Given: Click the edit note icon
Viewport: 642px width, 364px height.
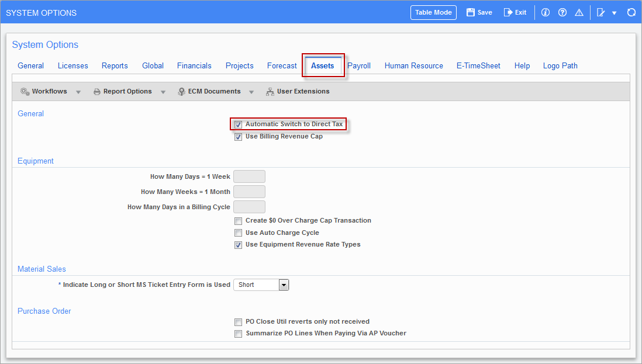Looking at the screenshot, I should pyautogui.click(x=600, y=12).
